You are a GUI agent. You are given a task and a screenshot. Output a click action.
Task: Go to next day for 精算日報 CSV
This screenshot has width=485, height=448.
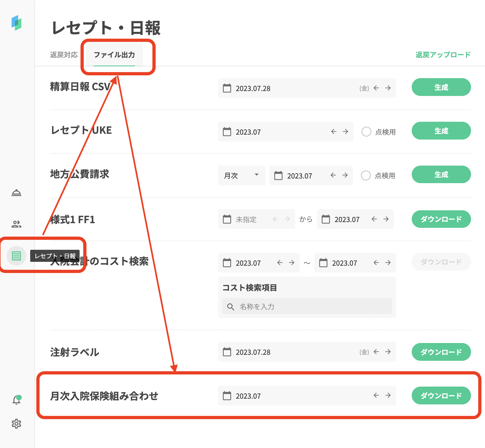[388, 88]
